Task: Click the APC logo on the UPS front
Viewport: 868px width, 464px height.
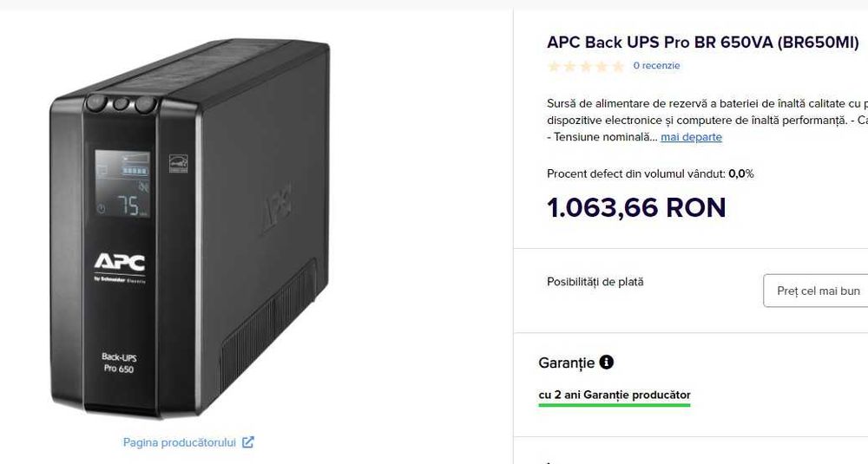Action: [119, 261]
